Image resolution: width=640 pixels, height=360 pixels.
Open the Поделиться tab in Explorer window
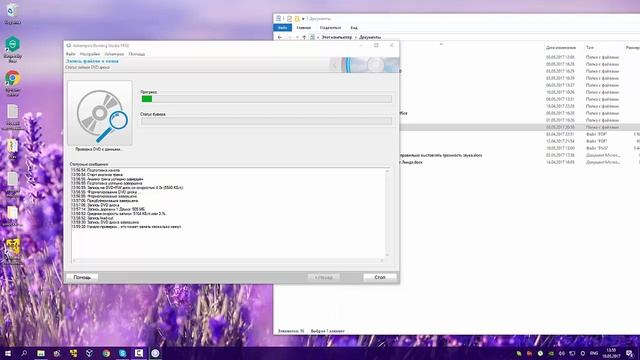330,28
